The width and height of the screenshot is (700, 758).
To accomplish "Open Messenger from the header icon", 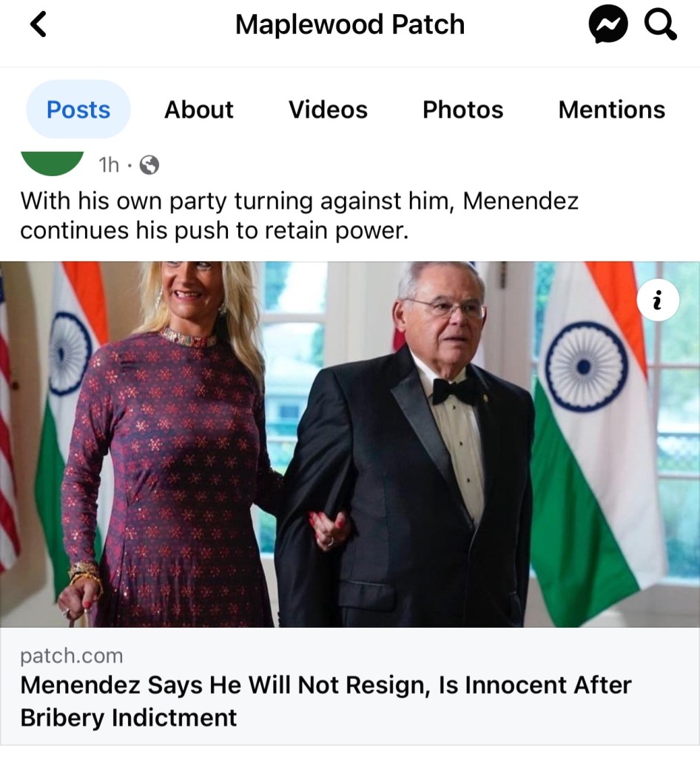I will click(x=608, y=24).
